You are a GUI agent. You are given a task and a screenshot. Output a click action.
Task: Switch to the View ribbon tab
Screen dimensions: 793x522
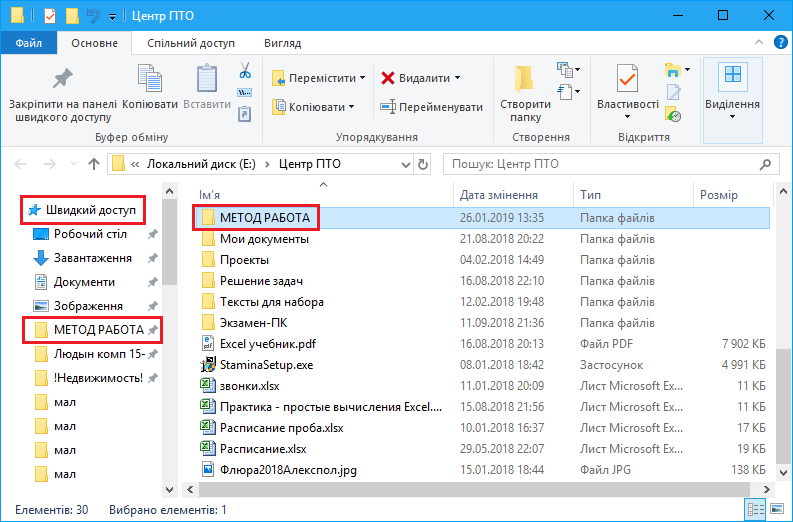pyautogui.click(x=283, y=43)
